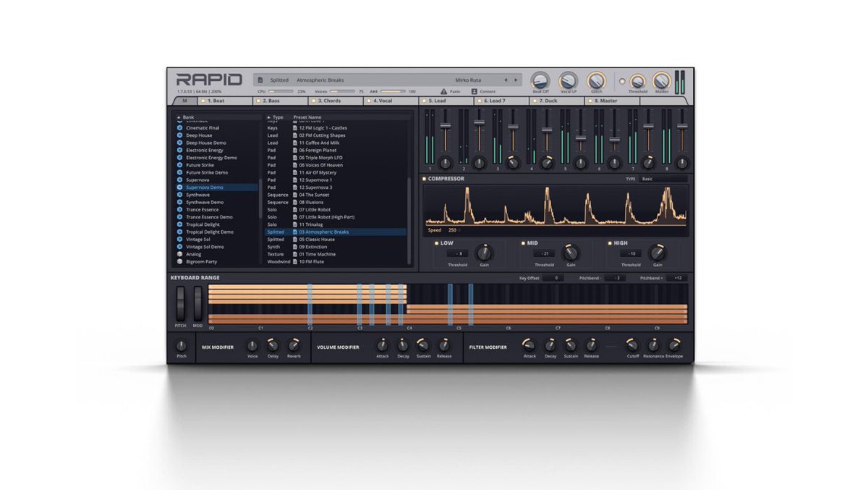Toggle the LOW band enable checkbox
Image resolution: width=868 pixels, height=490 pixels.
tap(436, 243)
